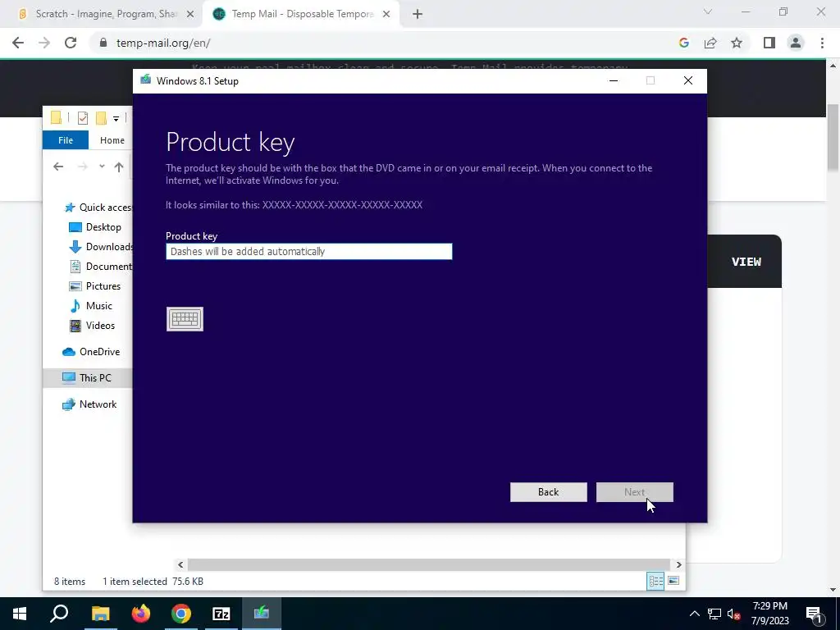Open a new Chrome tab

[418, 15]
